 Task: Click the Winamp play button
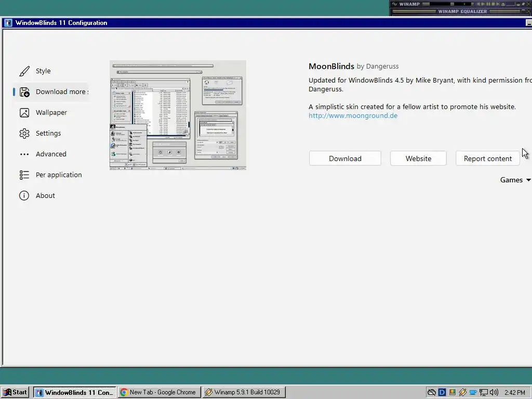(483, 4)
